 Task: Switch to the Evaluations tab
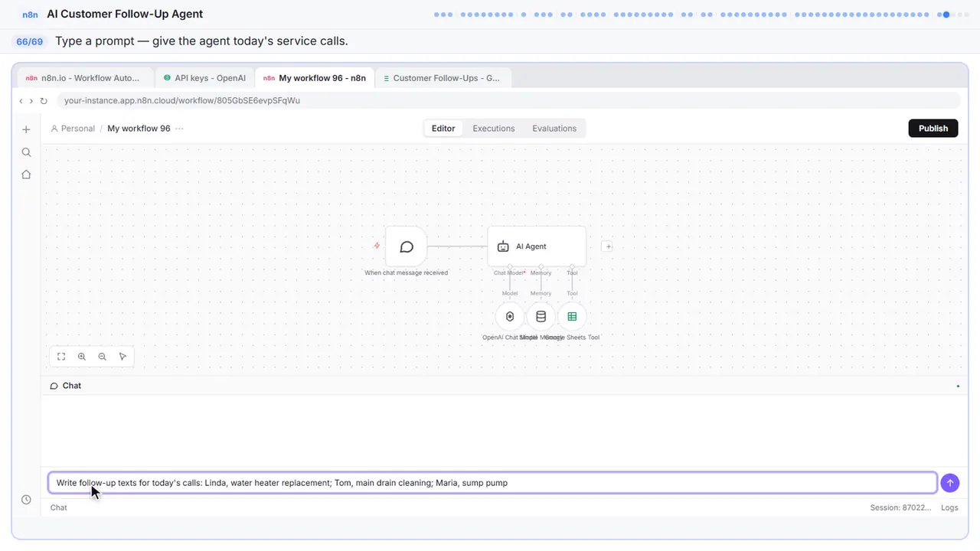[x=554, y=129]
